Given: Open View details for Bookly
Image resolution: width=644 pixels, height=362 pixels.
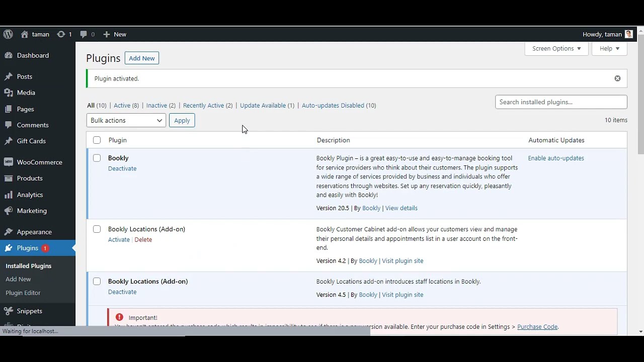Looking at the screenshot, I should (x=401, y=208).
